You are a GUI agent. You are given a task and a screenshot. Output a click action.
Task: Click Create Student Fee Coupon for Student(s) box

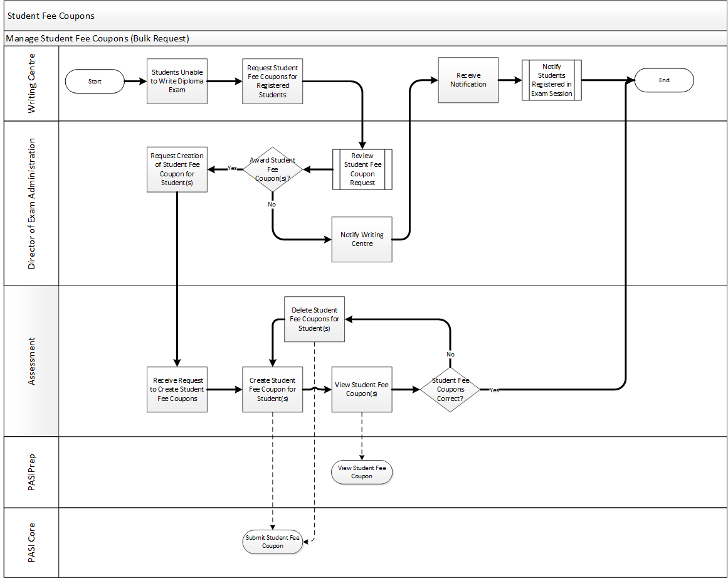(272, 389)
